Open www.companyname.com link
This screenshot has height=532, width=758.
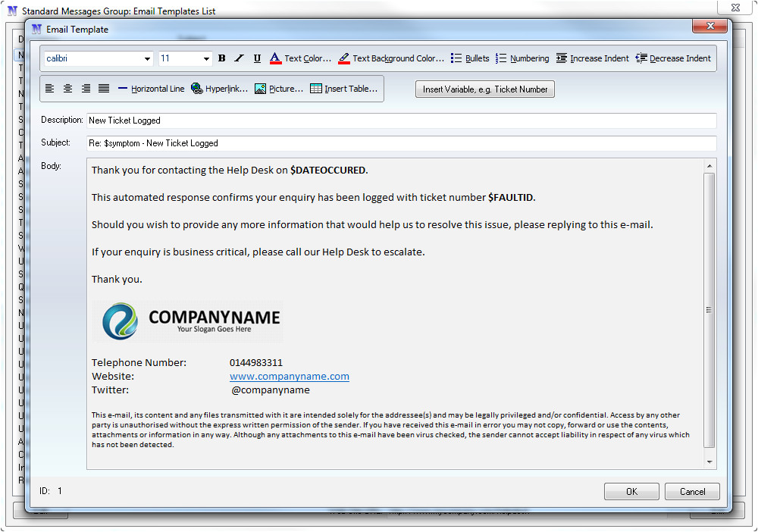pos(289,377)
